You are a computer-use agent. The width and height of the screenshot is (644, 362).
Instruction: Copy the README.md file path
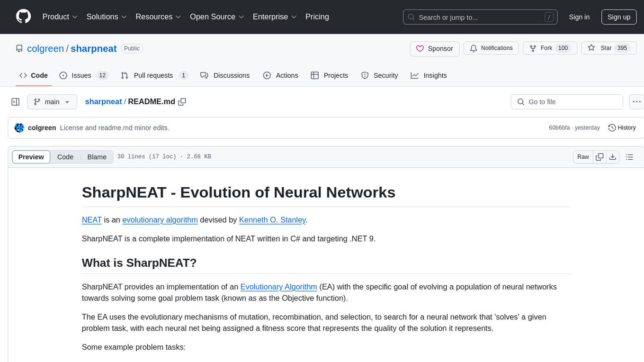click(182, 101)
